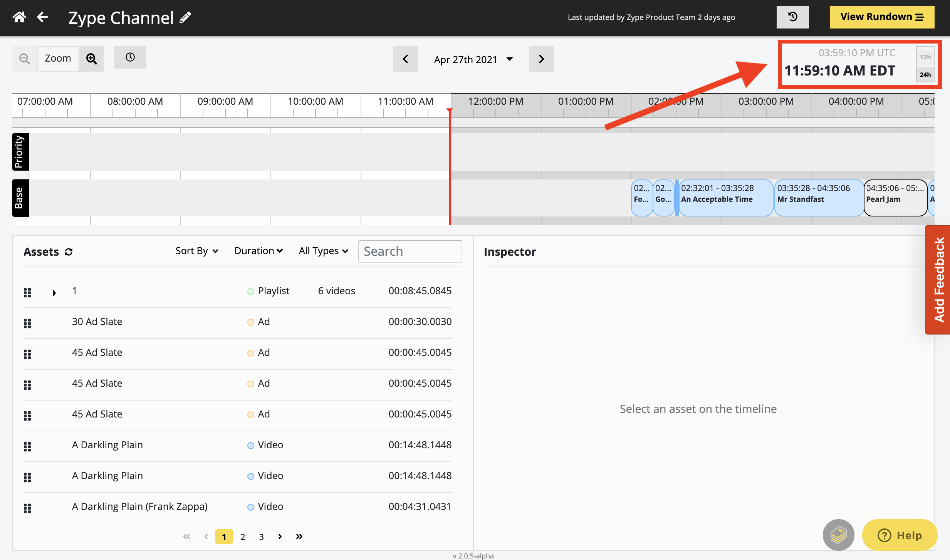Edit channel name with pencil icon
950x560 pixels.
(x=186, y=17)
